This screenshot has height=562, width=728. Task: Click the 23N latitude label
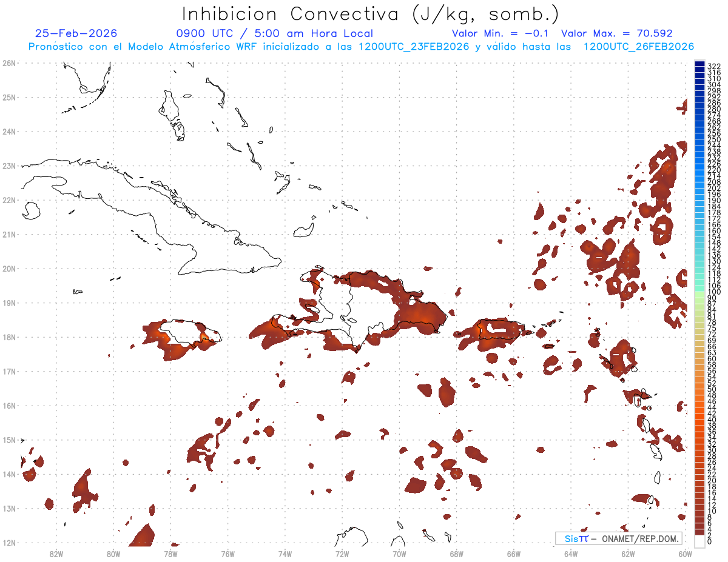click(x=8, y=166)
